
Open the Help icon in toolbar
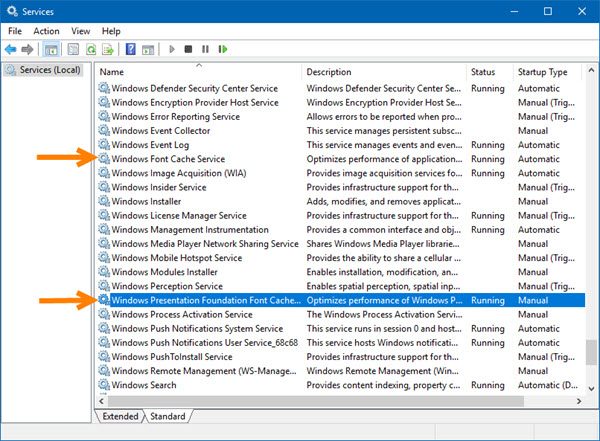point(131,48)
